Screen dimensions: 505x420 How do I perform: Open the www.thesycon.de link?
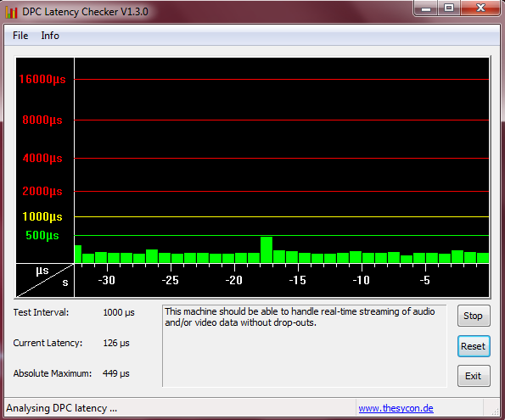pos(396,408)
